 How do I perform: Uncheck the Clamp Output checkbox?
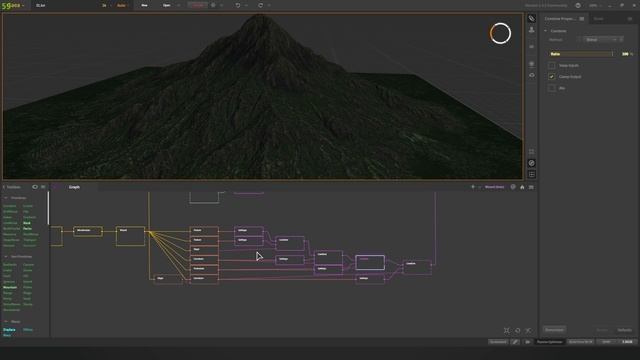point(552,76)
